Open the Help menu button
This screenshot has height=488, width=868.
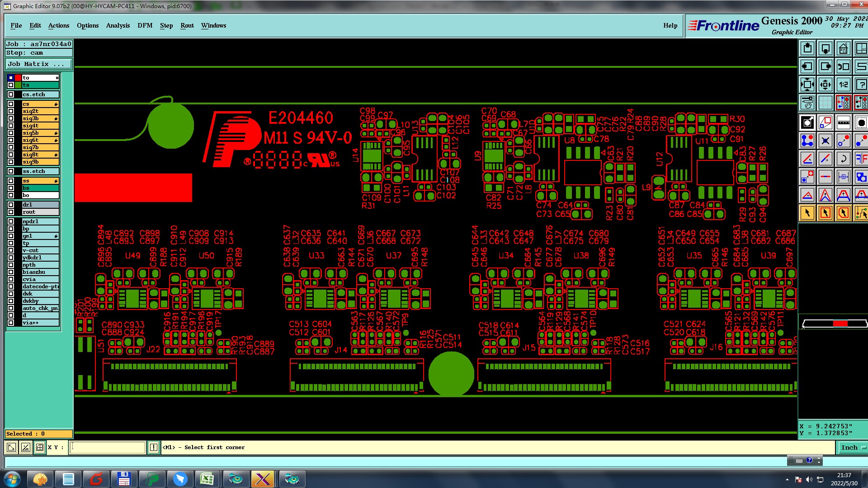(x=670, y=25)
